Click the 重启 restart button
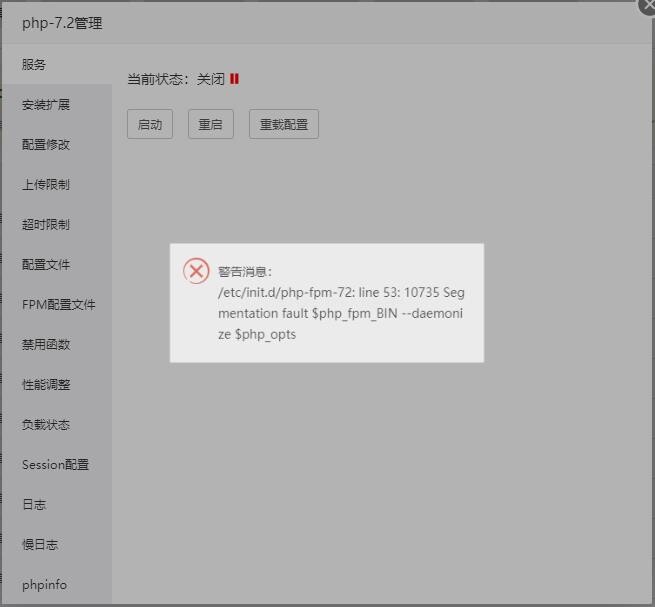The width and height of the screenshot is (655, 607). point(210,125)
